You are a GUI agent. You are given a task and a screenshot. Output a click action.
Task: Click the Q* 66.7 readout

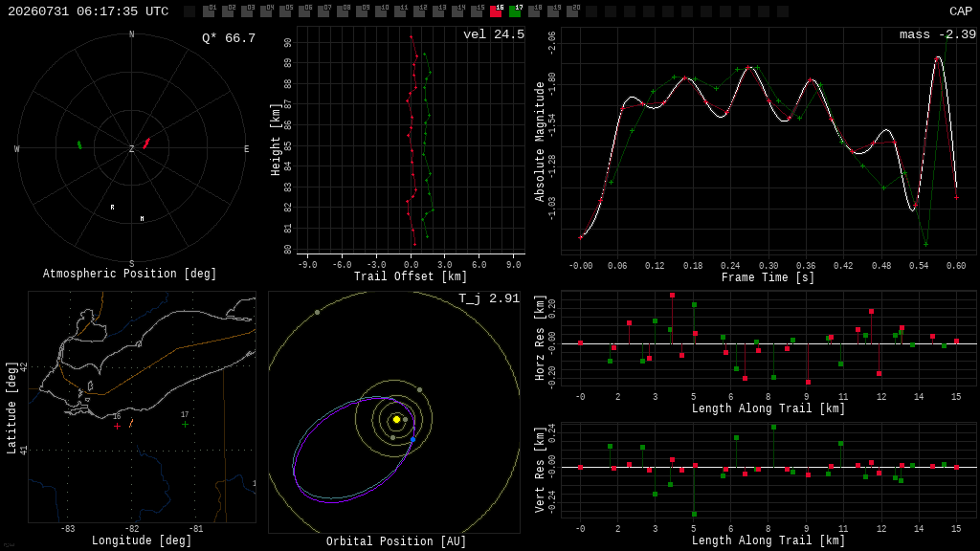pyautogui.click(x=229, y=38)
